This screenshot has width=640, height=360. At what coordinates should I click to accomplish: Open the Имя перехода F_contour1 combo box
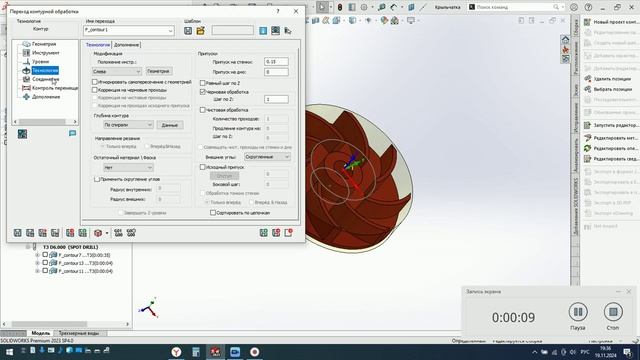point(129,30)
